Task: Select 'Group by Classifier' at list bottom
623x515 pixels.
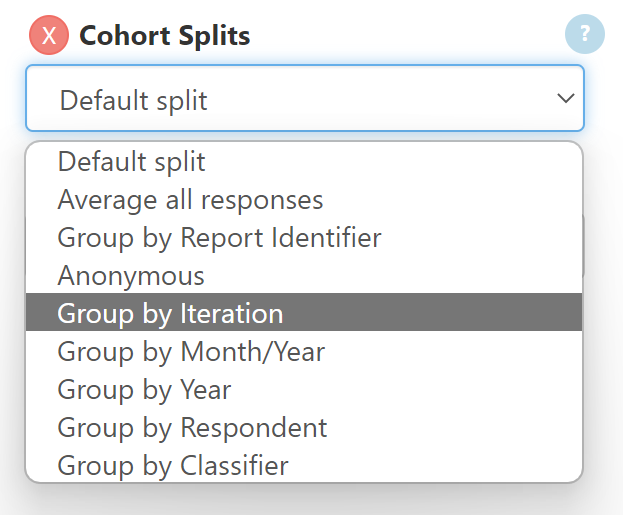Action: [173, 466]
